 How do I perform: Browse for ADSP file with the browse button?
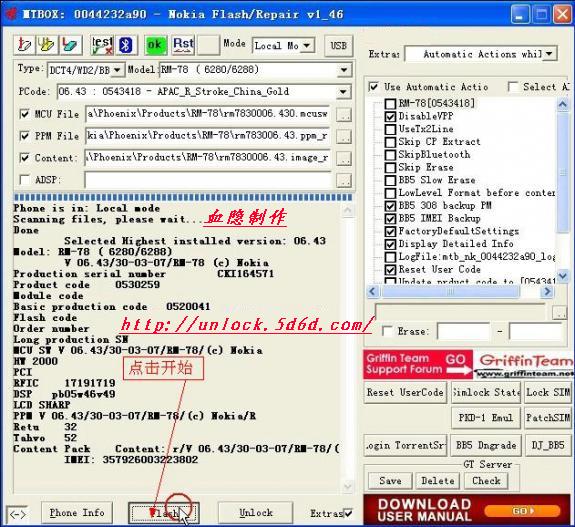(344, 180)
